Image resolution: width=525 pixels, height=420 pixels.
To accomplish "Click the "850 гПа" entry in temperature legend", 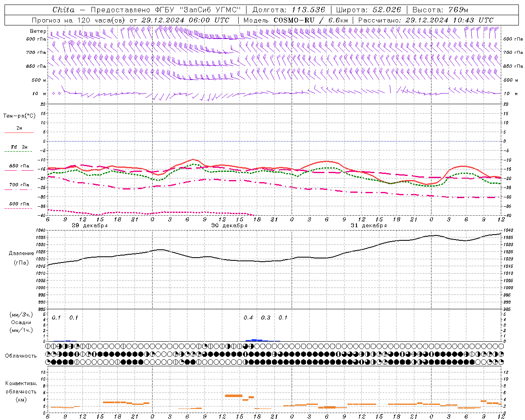I will click(x=19, y=166).
